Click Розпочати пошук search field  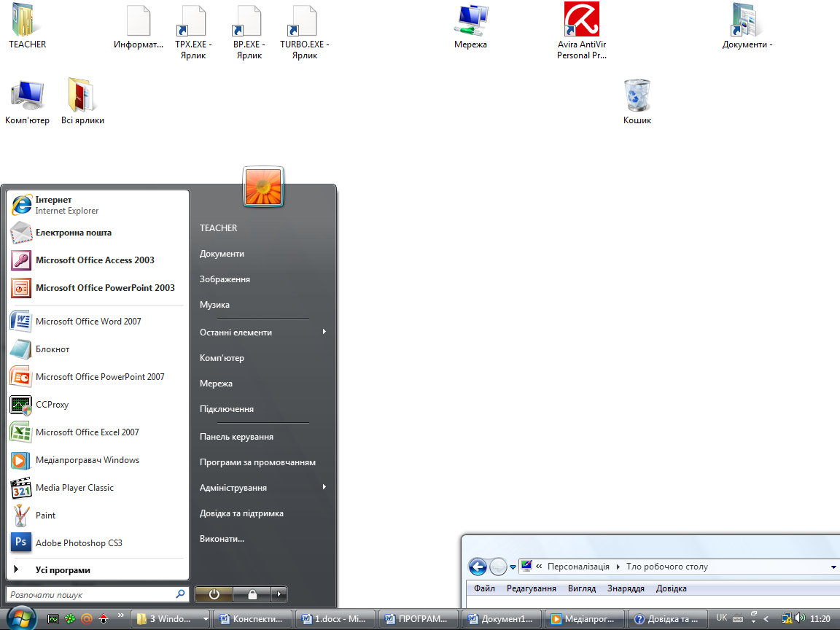pos(98,594)
